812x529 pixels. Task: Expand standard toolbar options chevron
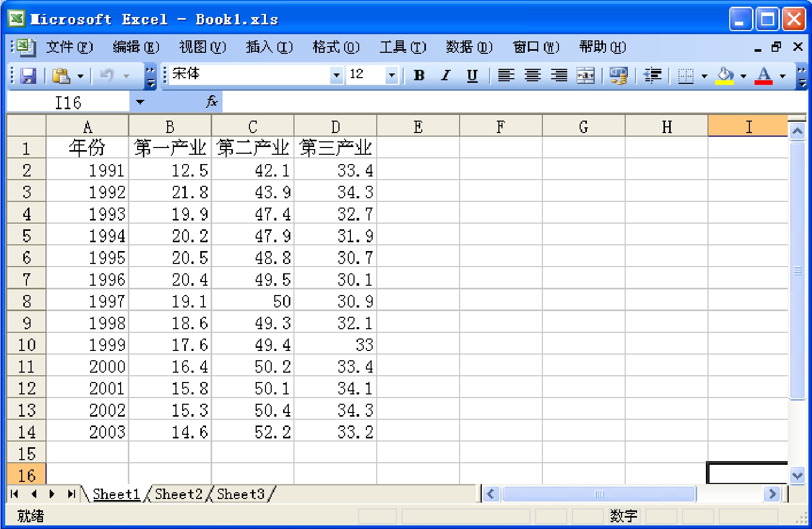150,76
